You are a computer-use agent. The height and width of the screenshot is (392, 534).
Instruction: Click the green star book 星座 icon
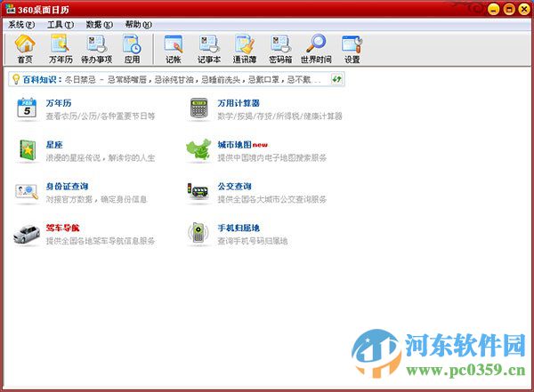click(x=28, y=150)
